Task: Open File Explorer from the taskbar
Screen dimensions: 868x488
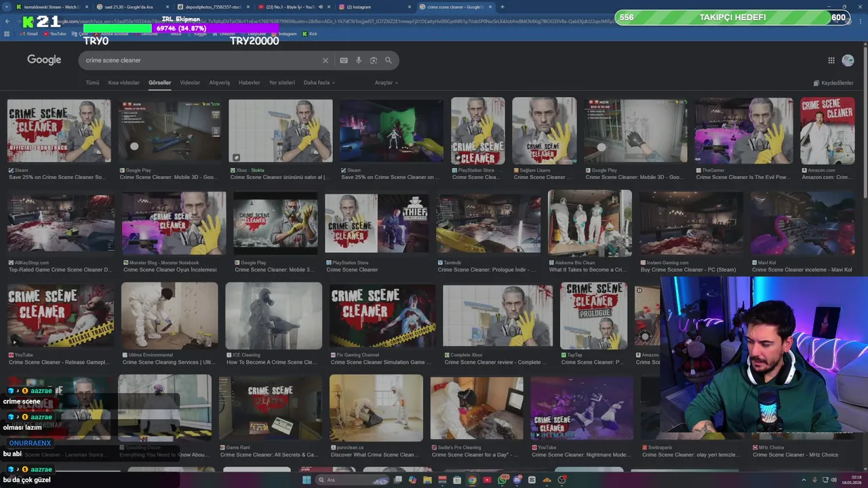Action: click(x=427, y=480)
